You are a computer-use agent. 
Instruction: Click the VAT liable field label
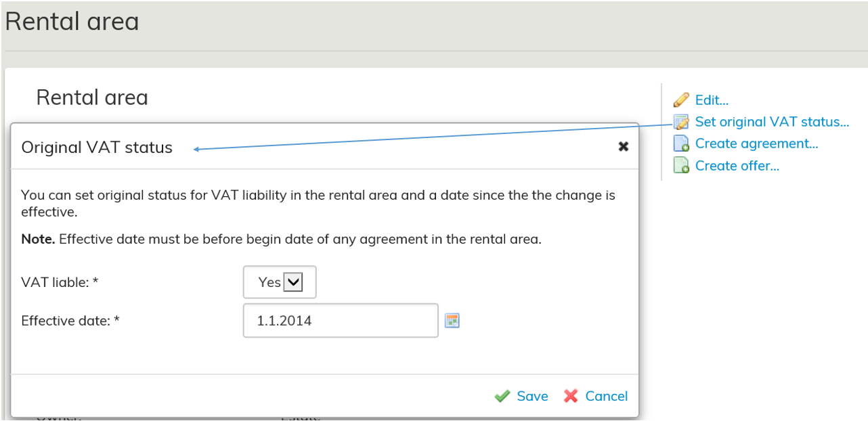tap(60, 283)
